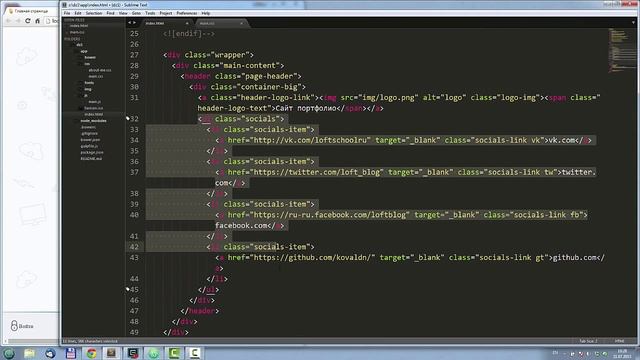Viewport: 640px width, 360px height.
Task: Click Chrome home icon in background window
Action: coord(38,21)
